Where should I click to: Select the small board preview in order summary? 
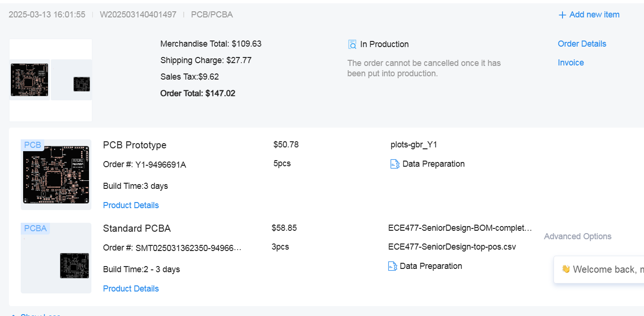coord(81,84)
